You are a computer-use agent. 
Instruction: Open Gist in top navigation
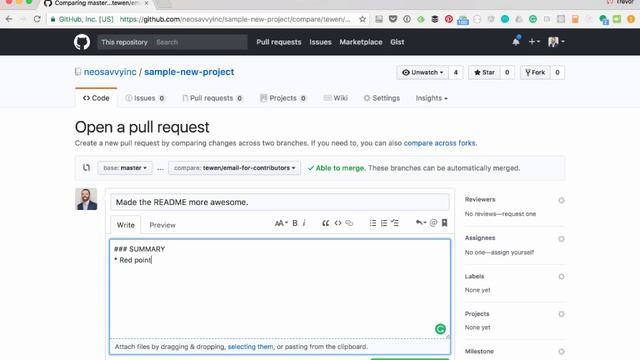click(397, 42)
